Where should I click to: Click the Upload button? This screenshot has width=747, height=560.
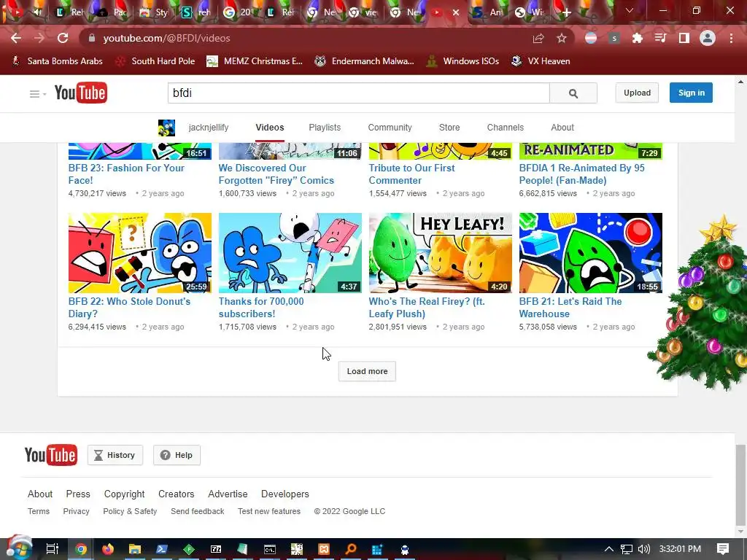point(637,93)
